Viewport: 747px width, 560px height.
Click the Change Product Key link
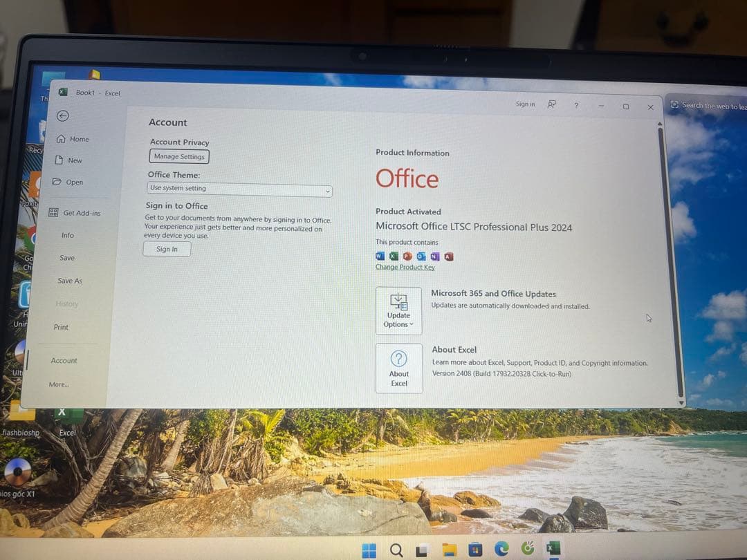pos(405,267)
